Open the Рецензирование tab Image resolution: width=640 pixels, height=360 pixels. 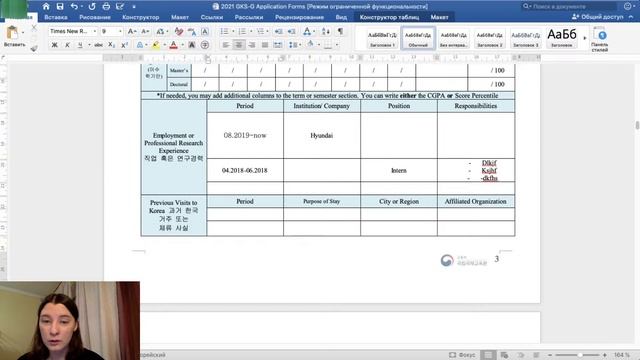coord(299,17)
